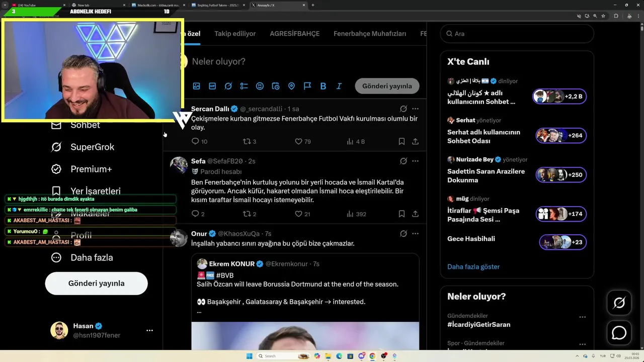Open more options on Sercan Dallı's post
The width and height of the screenshot is (644, 362).
coord(416,109)
